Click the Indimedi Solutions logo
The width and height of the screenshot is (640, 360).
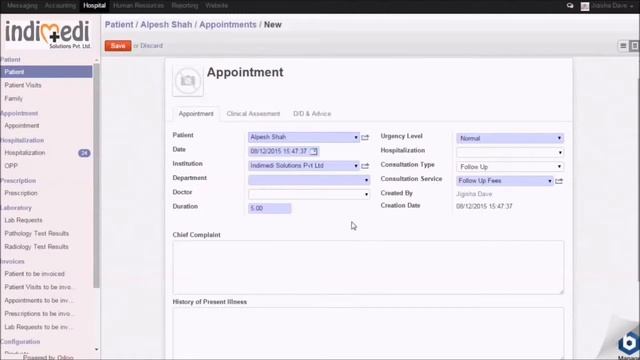coord(48,34)
